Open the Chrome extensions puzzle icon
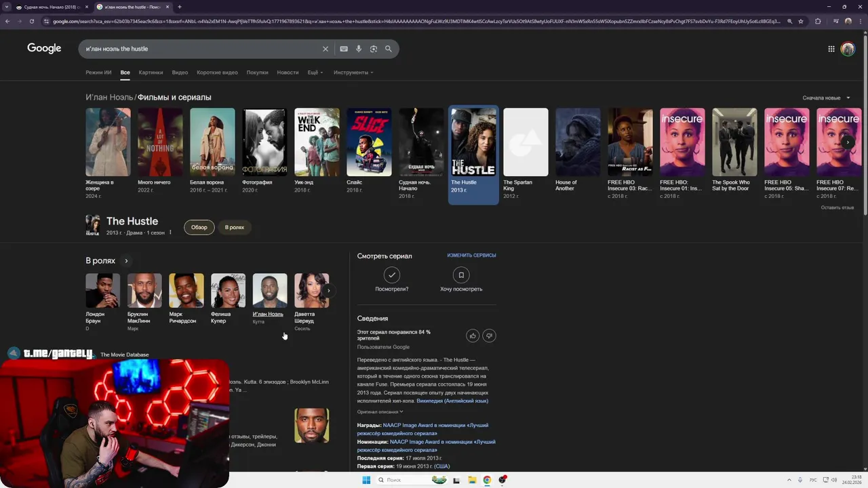Viewport: 868px width, 488px height. (x=818, y=21)
